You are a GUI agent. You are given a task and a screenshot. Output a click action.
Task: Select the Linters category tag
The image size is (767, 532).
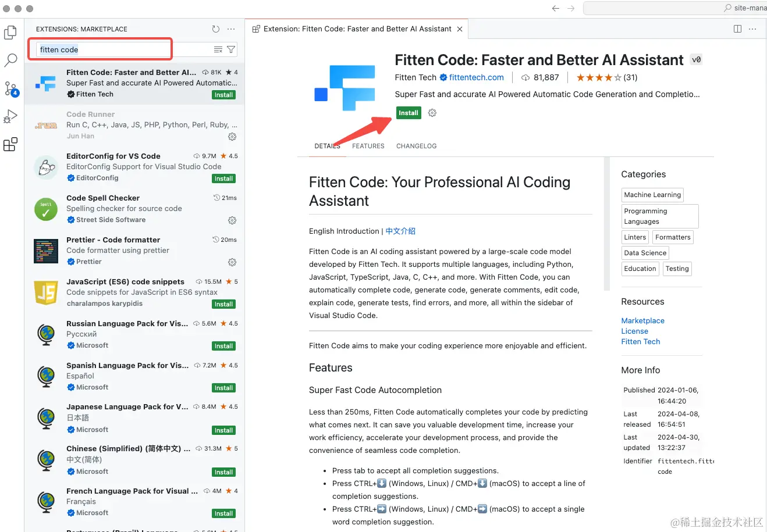click(x=635, y=237)
